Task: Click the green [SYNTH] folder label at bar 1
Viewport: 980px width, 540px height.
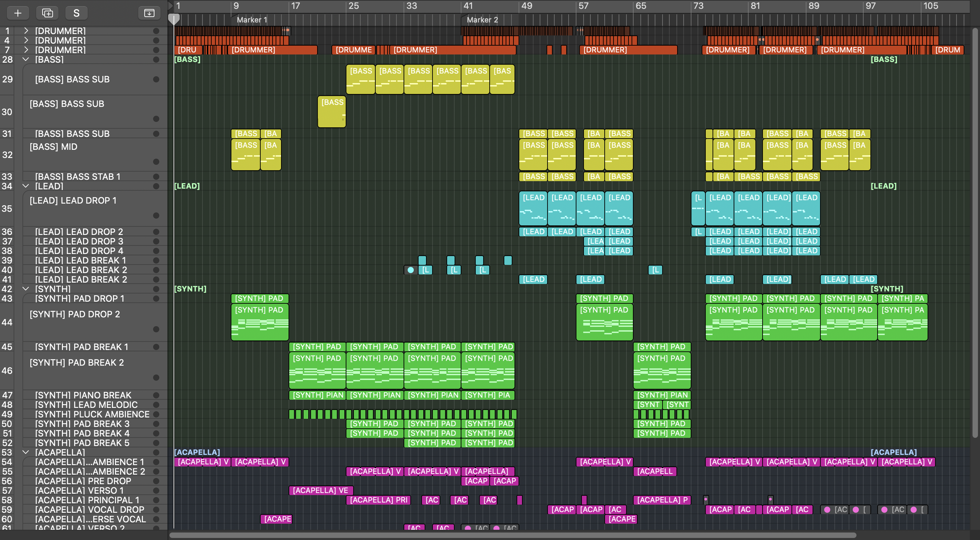Action: pyautogui.click(x=190, y=288)
